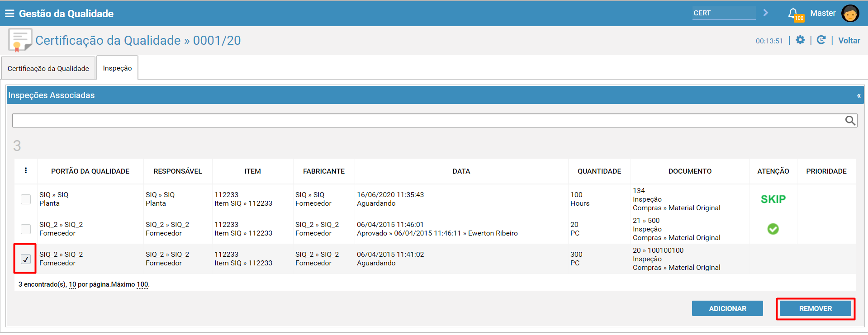Sort by ITEM column header
Image resolution: width=868 pixels, height=335 pixels.
(x=252, y=171)
